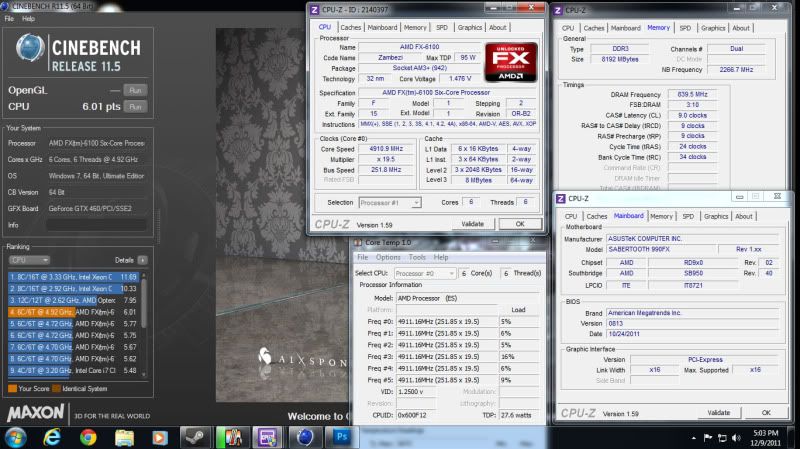This screenshot has height=449, width=800.
Task: Open Core Temp Select CPU dropdown
Action: (424, 273)
